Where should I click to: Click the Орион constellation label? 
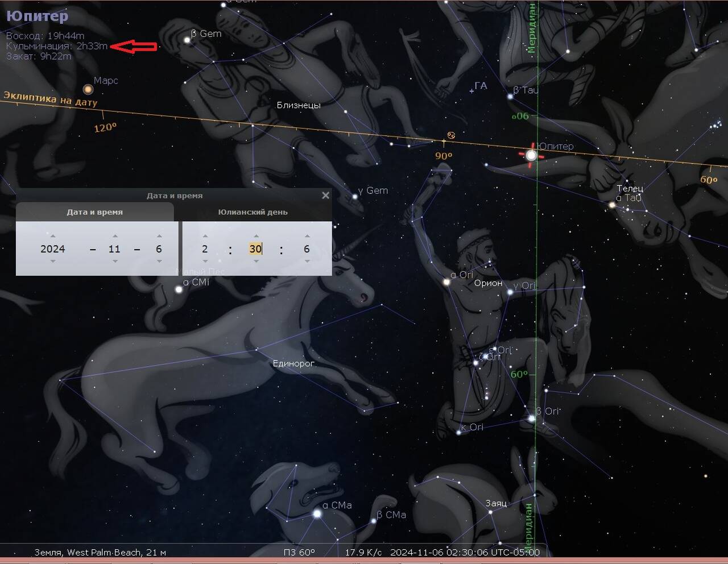[x=489, y=283]
